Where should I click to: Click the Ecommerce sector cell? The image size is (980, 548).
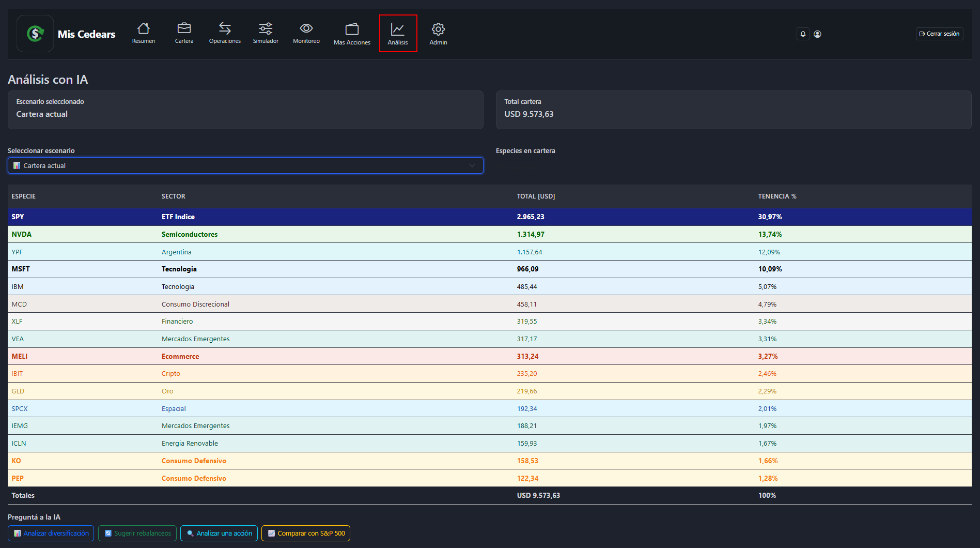pos(180,356)
